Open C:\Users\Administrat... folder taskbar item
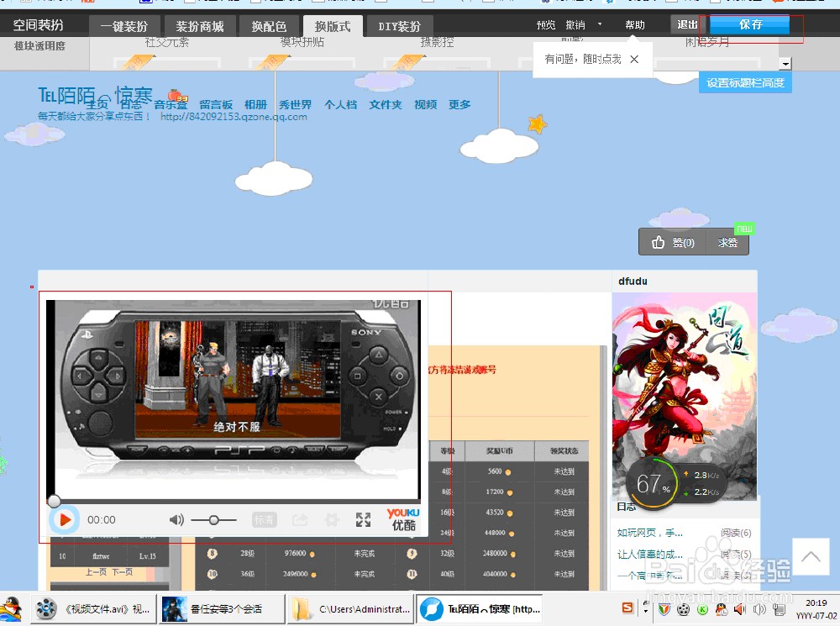Screen dimensions: 840x626 [351, 609]
